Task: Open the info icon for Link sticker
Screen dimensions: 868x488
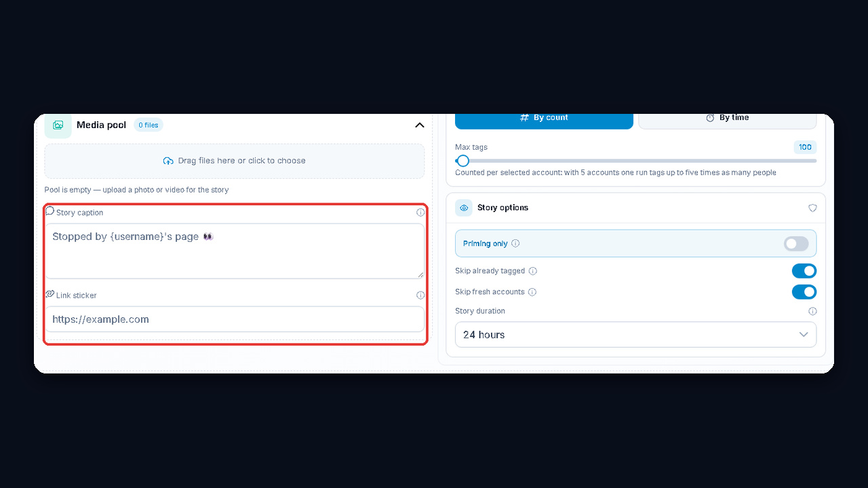Action: (x=420, y=296)
